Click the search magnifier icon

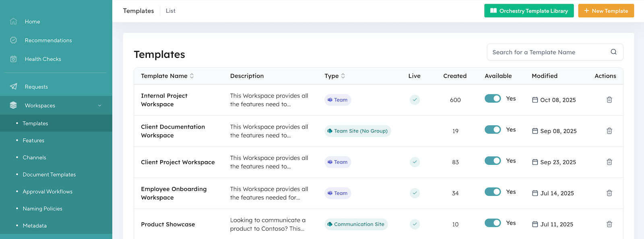(613, 52)
